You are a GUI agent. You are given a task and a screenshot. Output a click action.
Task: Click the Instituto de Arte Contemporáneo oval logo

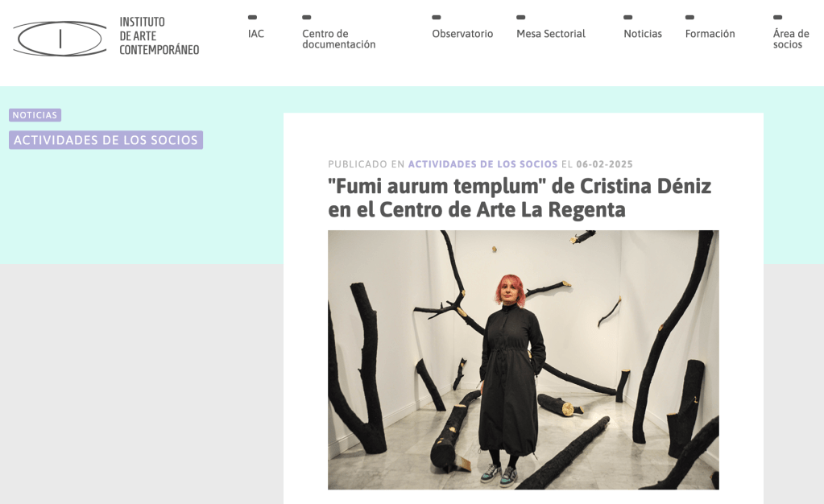[60, 39]
